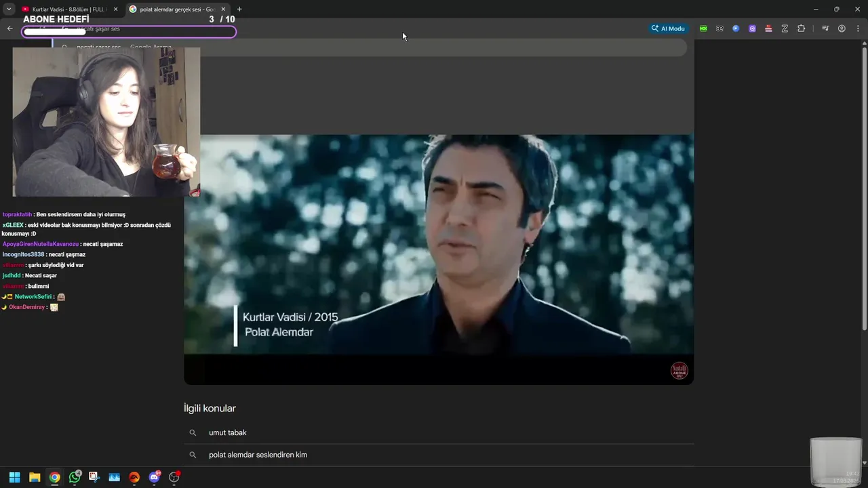
Task: Click chat username toprakfatih
Action: pyautogui.click(x=17, y=214)
